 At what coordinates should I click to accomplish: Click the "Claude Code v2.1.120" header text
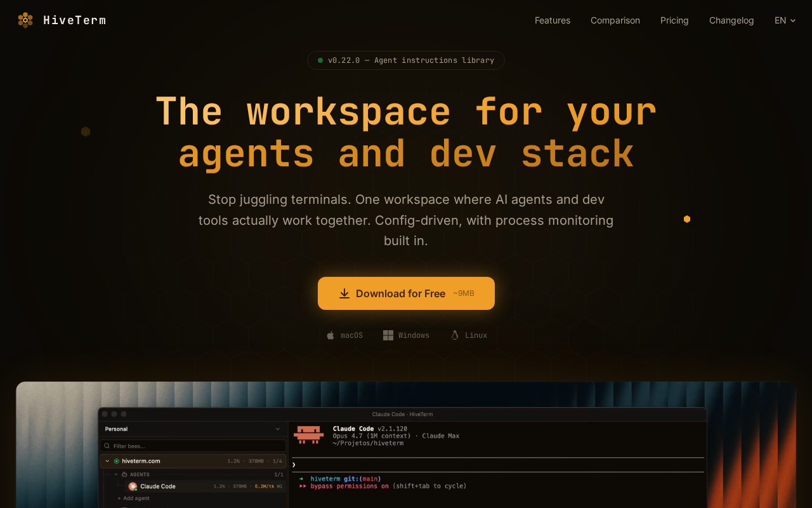[x=370, y=429]
